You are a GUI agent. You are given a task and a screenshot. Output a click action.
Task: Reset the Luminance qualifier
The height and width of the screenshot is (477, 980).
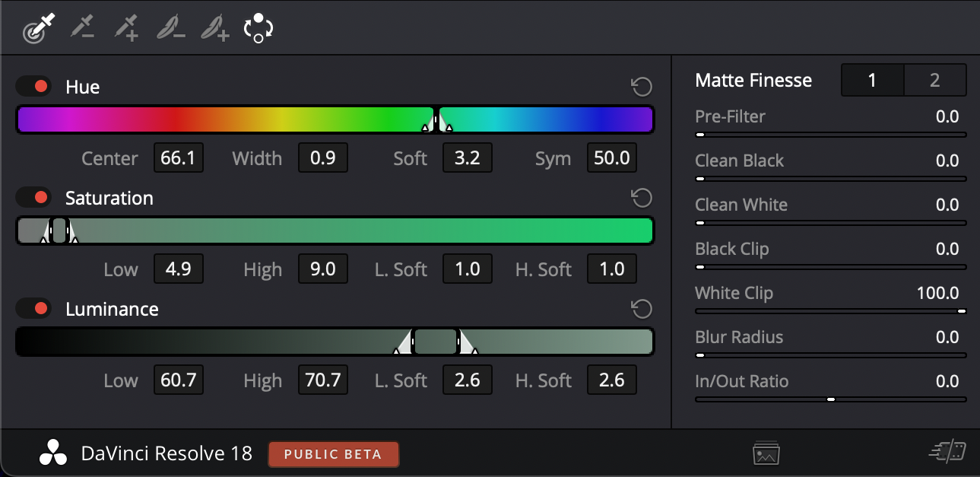pyautogui.click(x=642, y=309)
